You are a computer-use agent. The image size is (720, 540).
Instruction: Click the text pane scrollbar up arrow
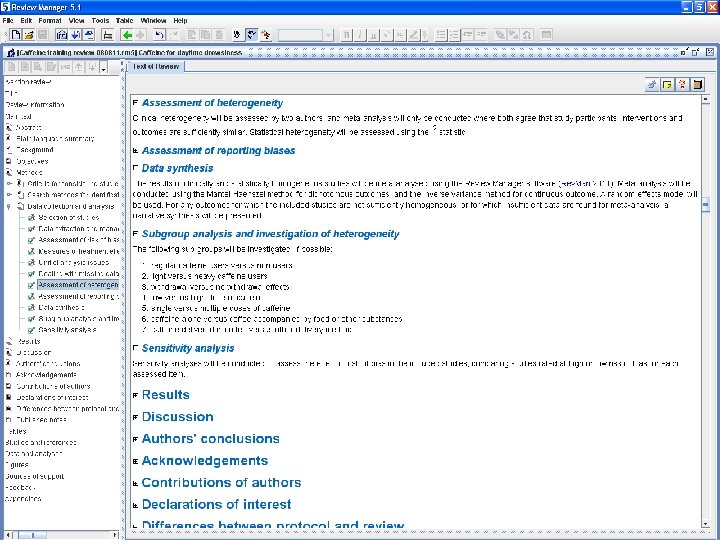706,99
